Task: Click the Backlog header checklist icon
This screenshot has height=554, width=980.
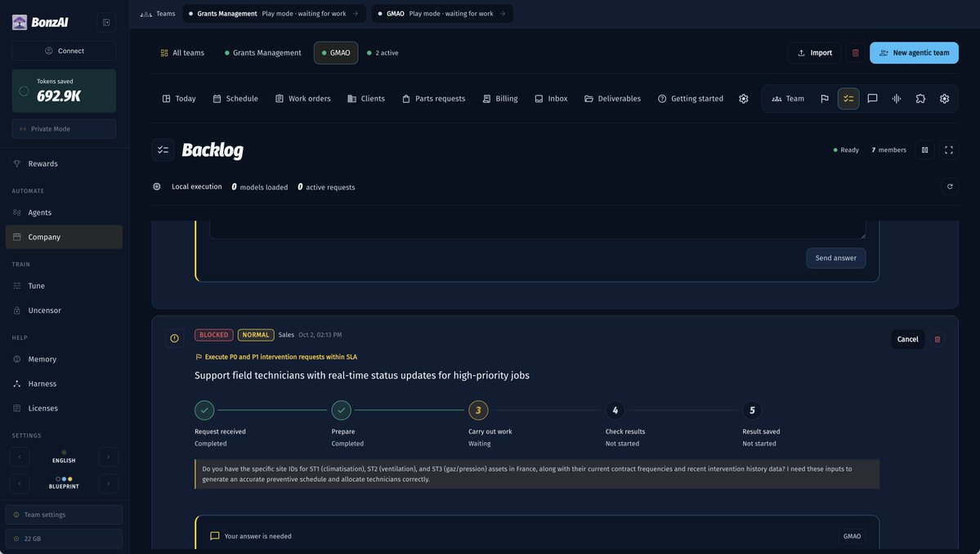Action: [163, 150]
